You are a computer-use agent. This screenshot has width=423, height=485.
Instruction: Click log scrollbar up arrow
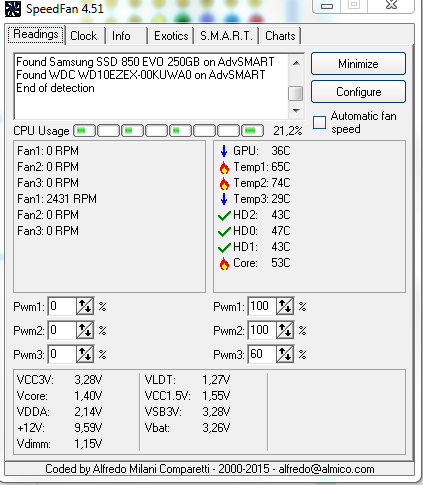pyautogui.click(x=296, y=63)
